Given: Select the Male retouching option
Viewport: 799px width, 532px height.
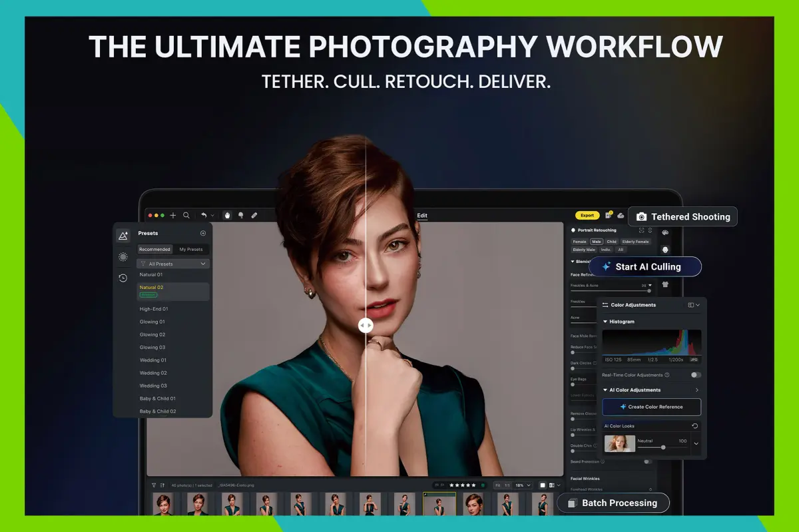Looking at the screenshot, I should (595, 242).
